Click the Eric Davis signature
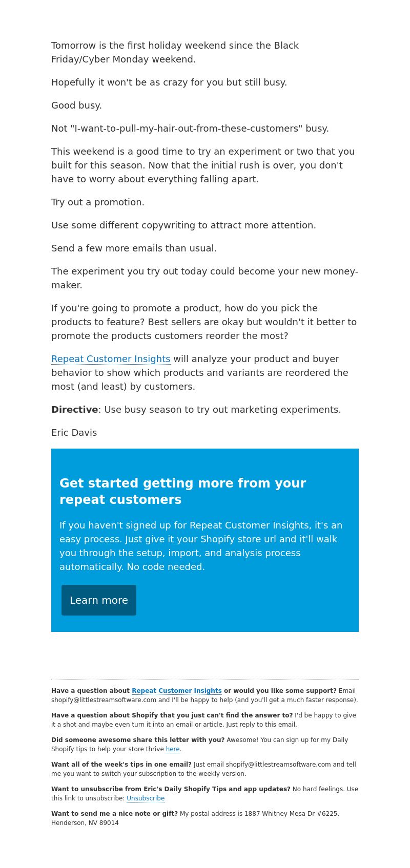Viewport: 410px width, 868px height. coord(74,433)
